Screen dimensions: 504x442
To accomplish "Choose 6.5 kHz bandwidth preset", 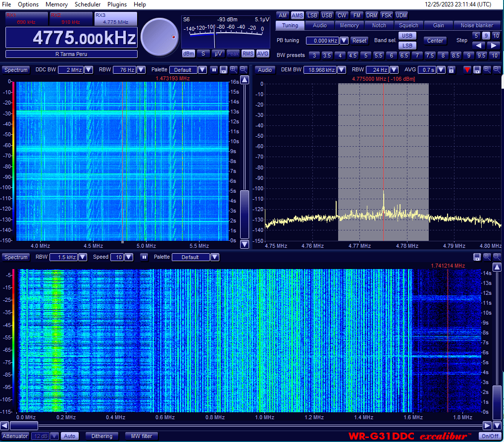I will click(x=404, y=55).
